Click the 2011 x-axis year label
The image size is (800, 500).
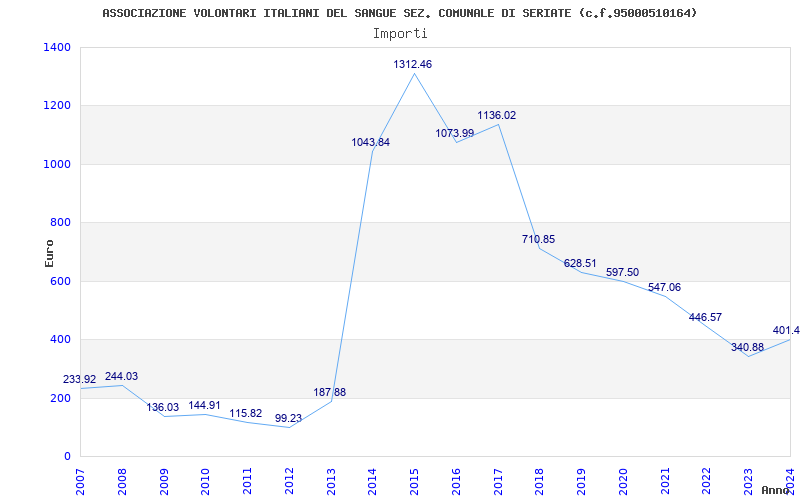(246, 481)
